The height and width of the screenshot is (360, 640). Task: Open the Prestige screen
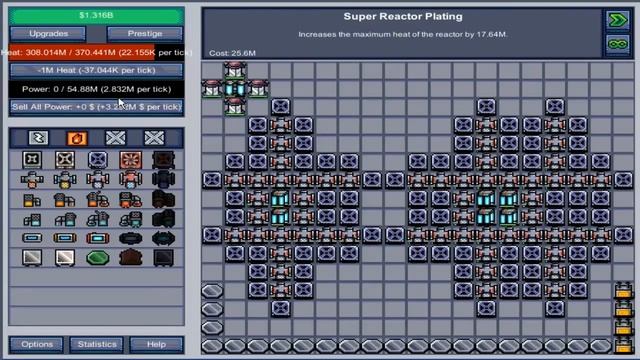click(x=145, y=33)
